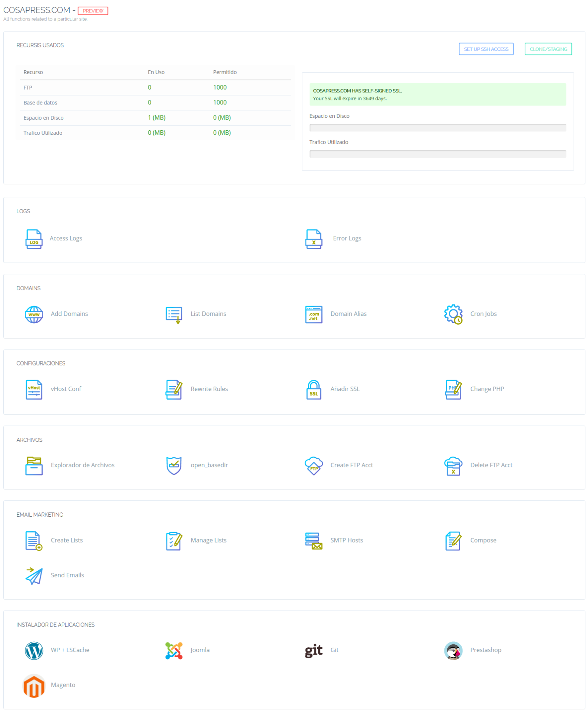Open the vHost Conf file icon
The image size is (588, 711).
pos(34,390)
